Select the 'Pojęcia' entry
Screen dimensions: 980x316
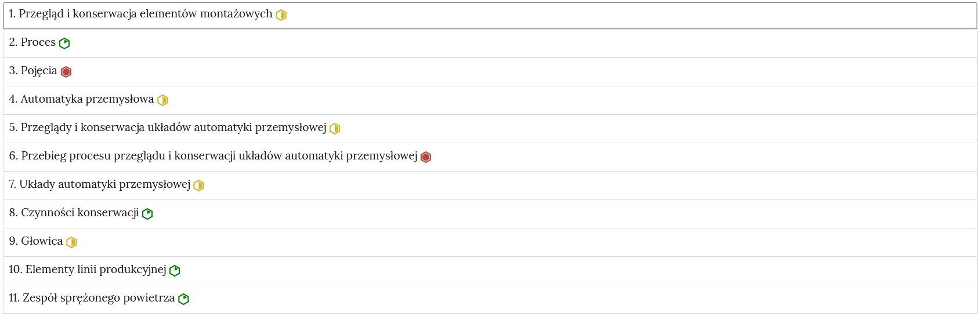[39, 71]
